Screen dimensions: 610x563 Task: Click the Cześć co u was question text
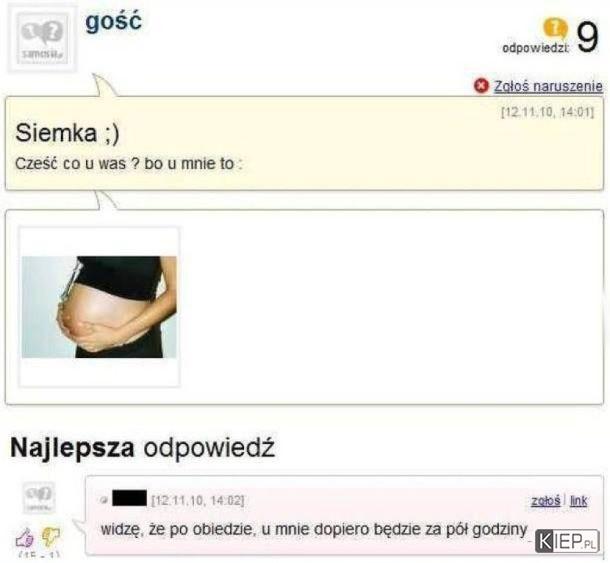128,164
